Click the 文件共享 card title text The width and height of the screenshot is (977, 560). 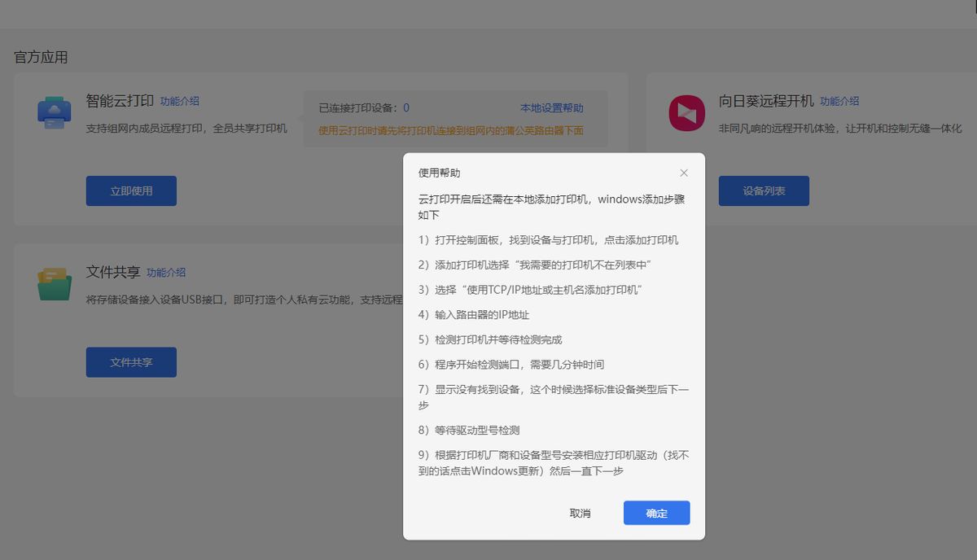point(113,273)
